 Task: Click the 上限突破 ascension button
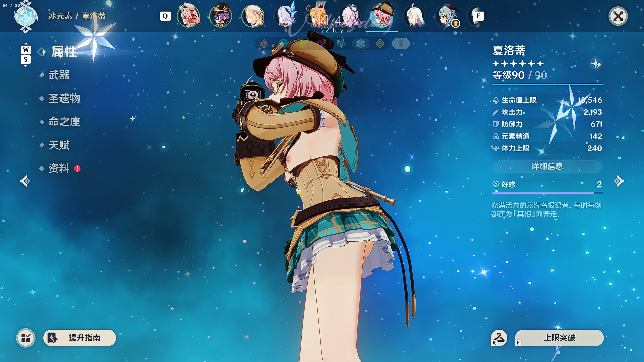coord(559,338)
